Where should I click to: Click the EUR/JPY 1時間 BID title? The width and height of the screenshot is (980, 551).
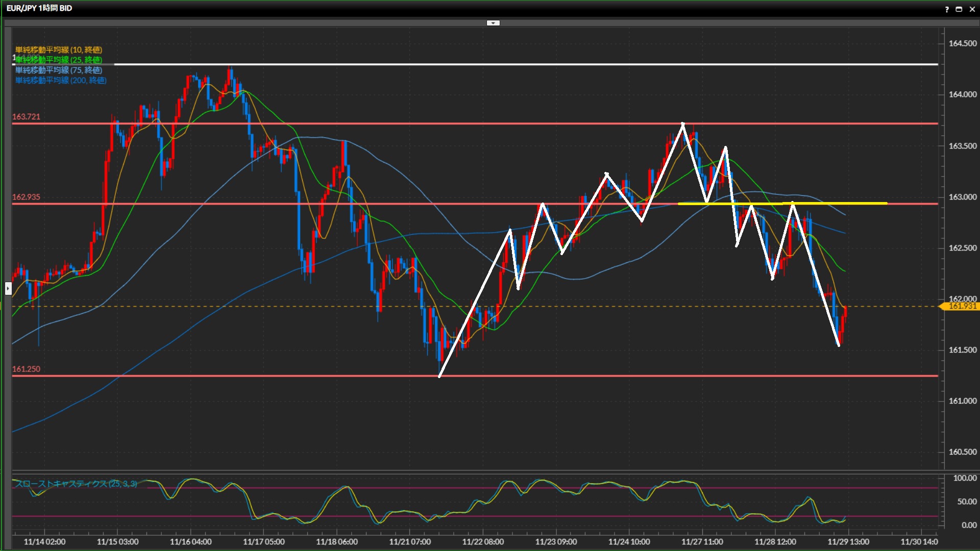[39, 8]
